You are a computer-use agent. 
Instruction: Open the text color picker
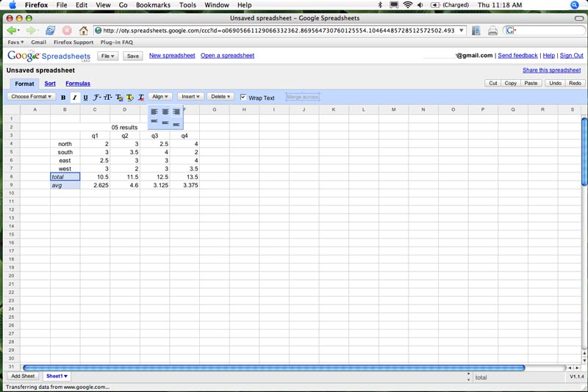[119, 98]
